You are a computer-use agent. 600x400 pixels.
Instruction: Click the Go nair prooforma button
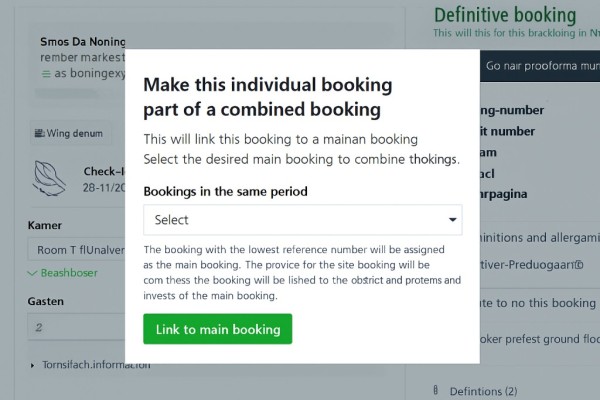541,66
